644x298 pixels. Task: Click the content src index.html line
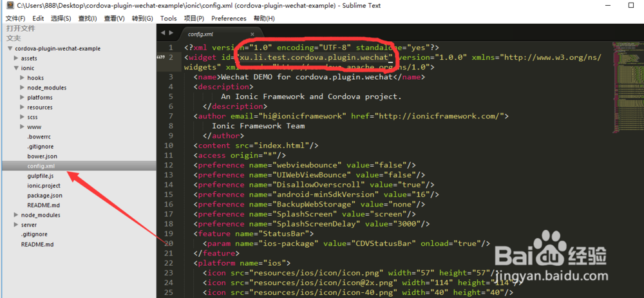point(256,145)
